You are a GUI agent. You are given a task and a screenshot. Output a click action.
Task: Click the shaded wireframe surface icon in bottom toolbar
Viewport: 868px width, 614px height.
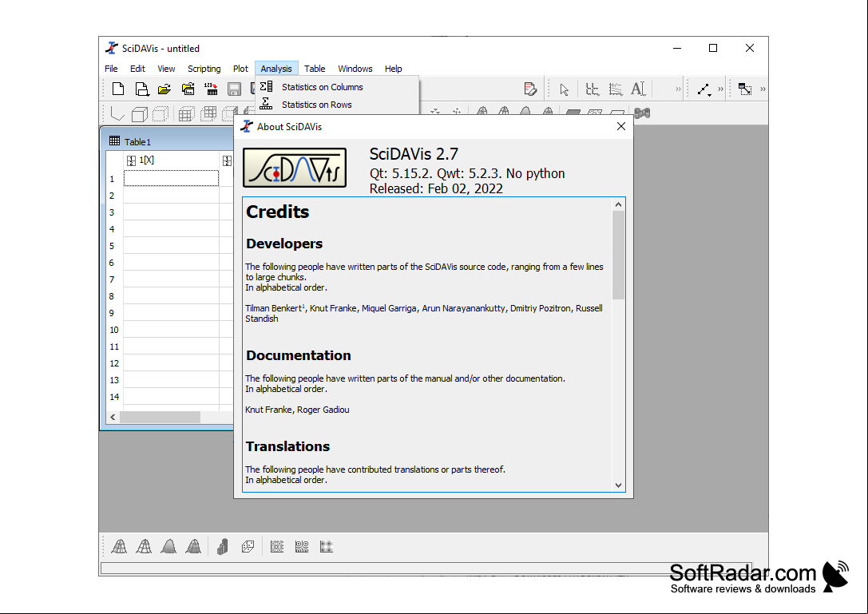193,547
